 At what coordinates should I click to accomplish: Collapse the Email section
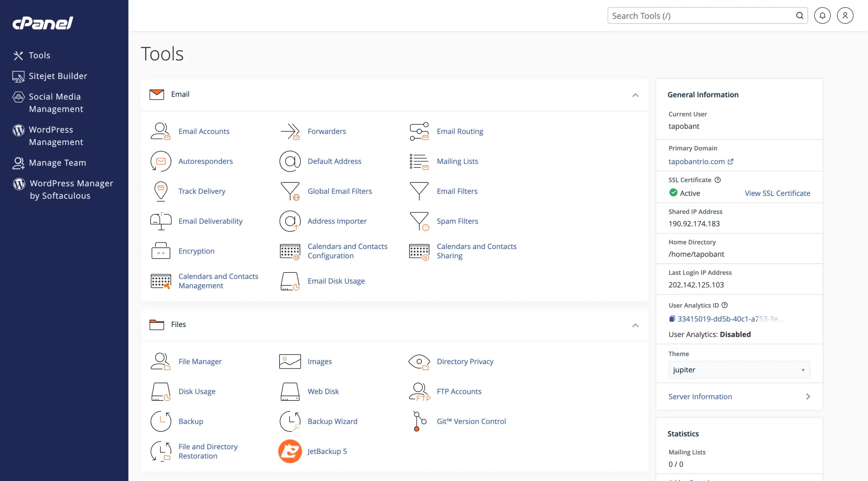[635, 95]
